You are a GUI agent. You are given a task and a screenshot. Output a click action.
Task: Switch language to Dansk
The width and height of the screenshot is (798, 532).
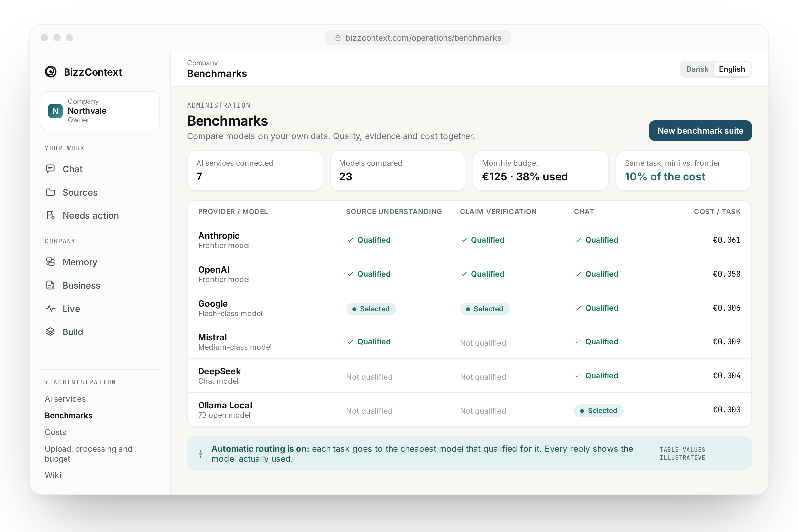tap(697, 69)
